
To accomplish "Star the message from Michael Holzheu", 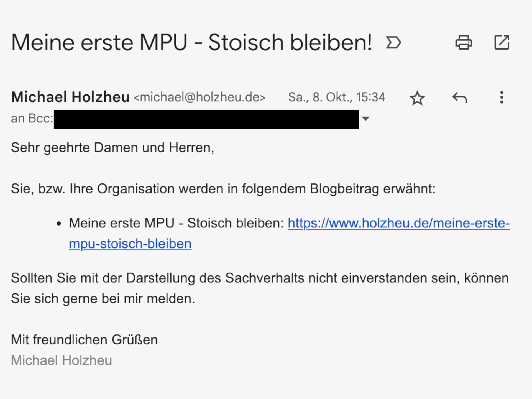I will (x=417, y=98).
